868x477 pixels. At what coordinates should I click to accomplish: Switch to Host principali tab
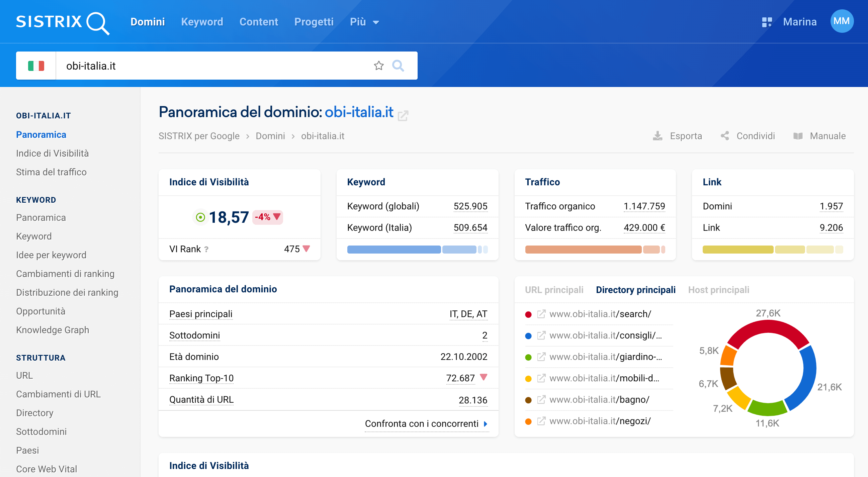(x=719, y=290)
